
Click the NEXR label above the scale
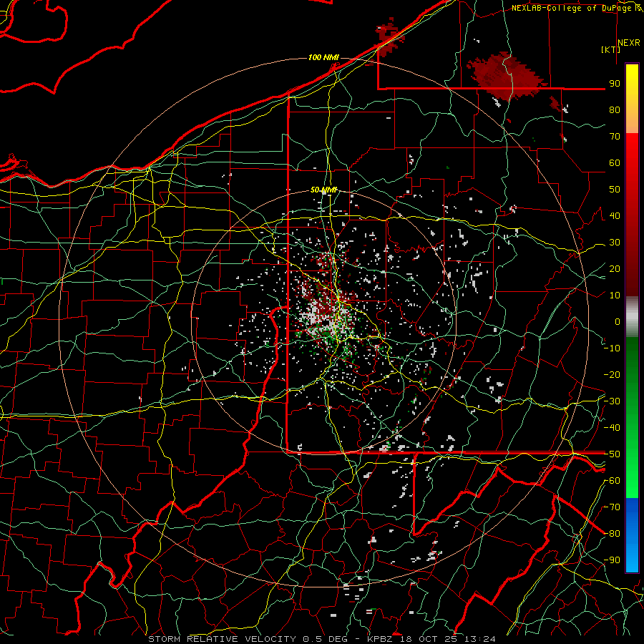click(629, 43)
